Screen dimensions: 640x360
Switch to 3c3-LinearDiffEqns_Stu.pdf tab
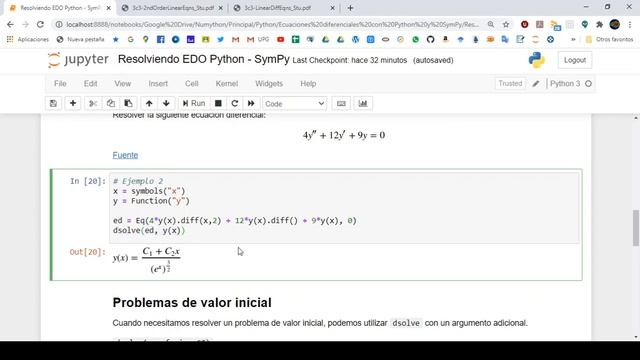pyautogui.click(x=278, y=8)
